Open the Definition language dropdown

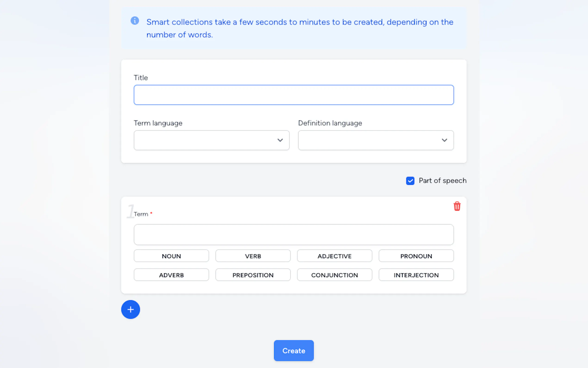375,140
